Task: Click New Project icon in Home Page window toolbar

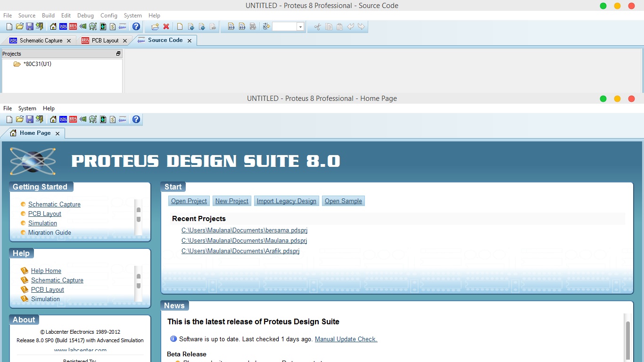Action: 9,119
